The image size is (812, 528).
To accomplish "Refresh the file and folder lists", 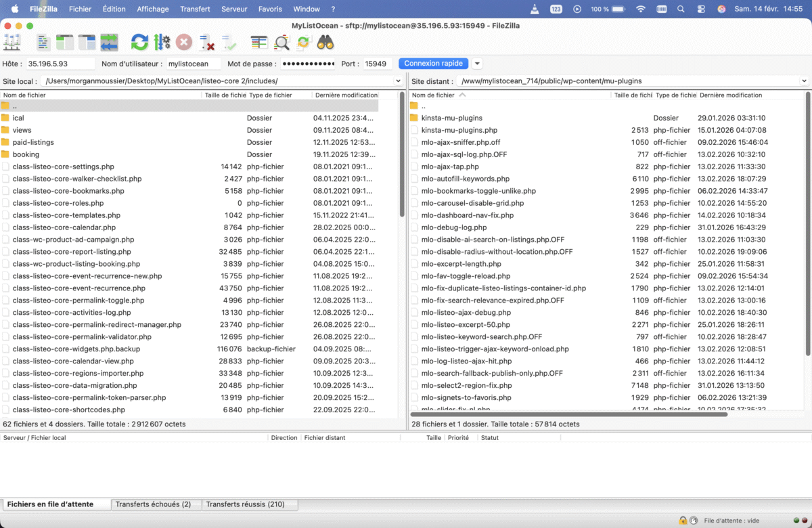I will pos(139,43).
